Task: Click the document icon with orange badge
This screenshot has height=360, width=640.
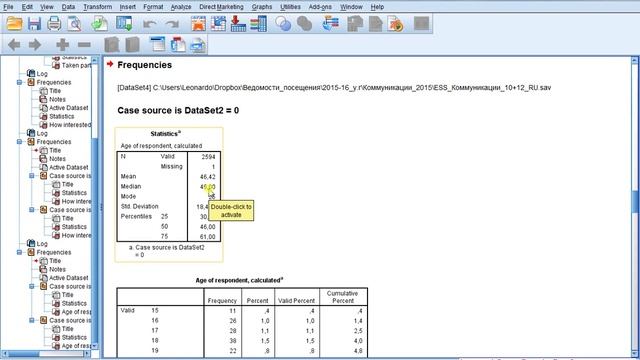Action: (x=396, y=24)
